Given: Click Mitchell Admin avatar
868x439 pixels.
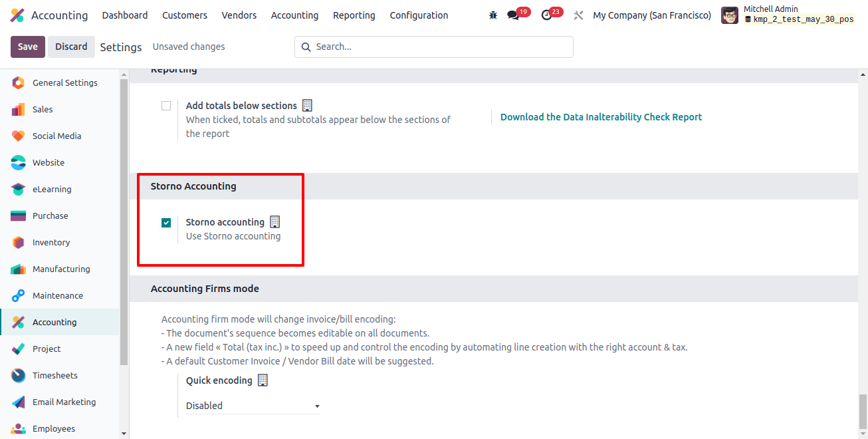Looking at the screenshot, I should tap(730, 15).
